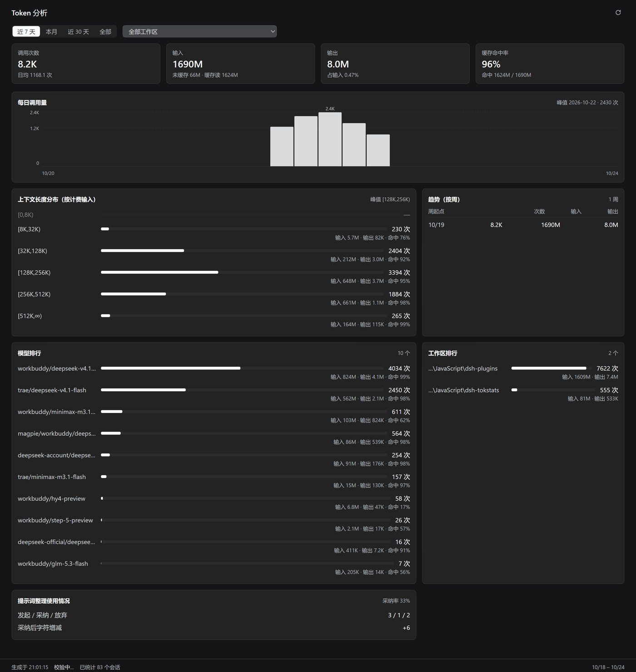Click the workbuddy/deepseek-v4.1 model row

click(214, 373)
